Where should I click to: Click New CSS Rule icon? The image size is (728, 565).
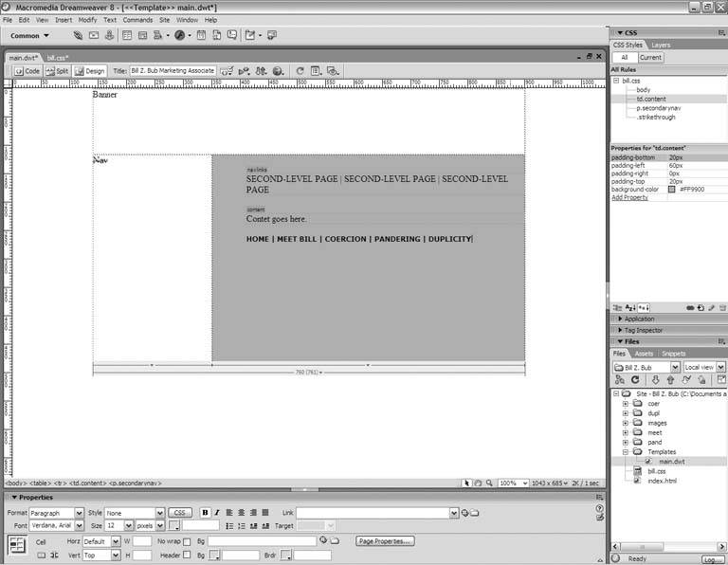tap(701, 308)
